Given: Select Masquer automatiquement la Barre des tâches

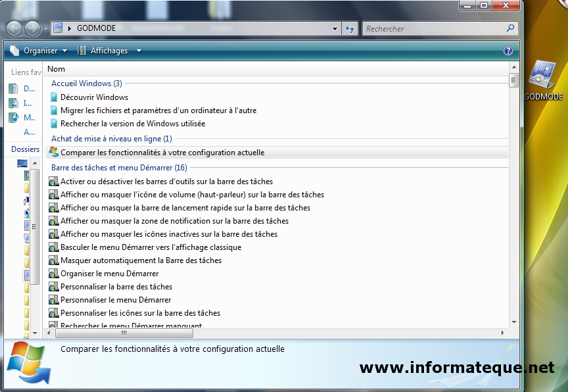Looking at the screenshot, I should pos(141,260).
